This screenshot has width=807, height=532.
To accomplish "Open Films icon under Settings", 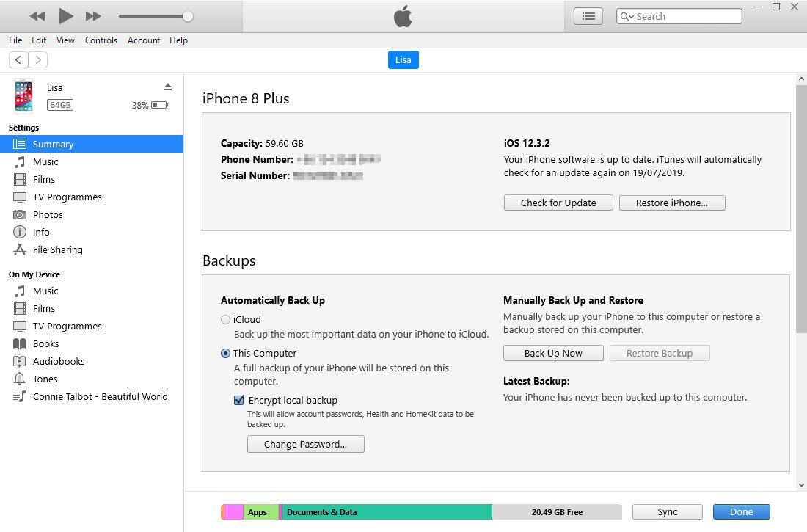I will click(20, 179).
